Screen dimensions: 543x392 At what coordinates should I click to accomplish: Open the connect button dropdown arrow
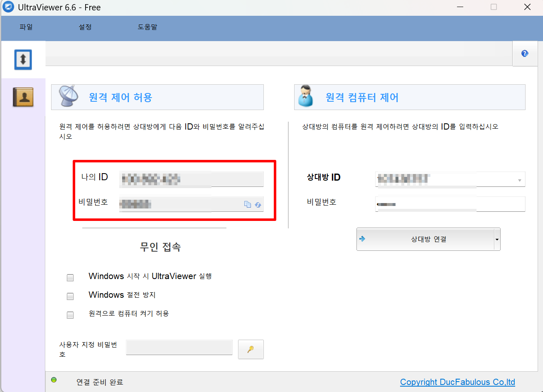tap(497, 239)
